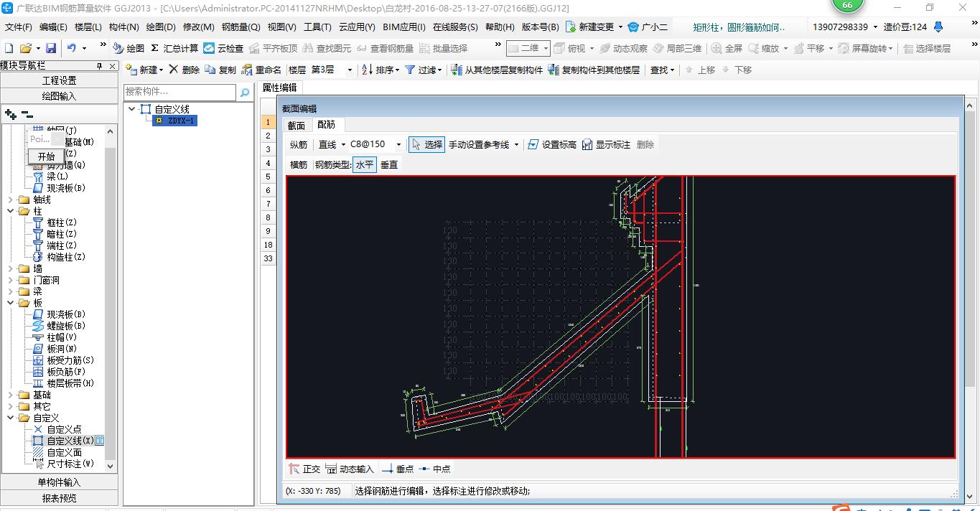Screen dimensions: 980x511
Task: Save the project with the floppy icon
Action: (51, 48)
